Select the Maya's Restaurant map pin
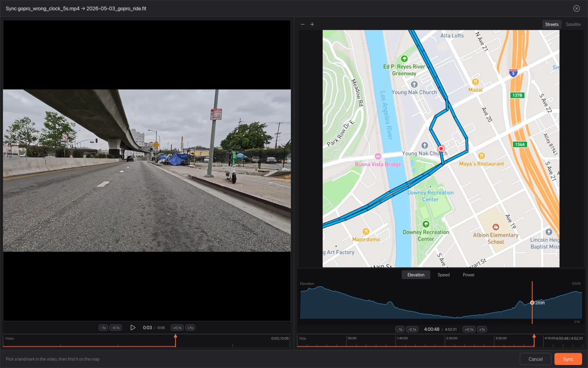The height and width of the screenshot is (368, 588). point(481,156)
